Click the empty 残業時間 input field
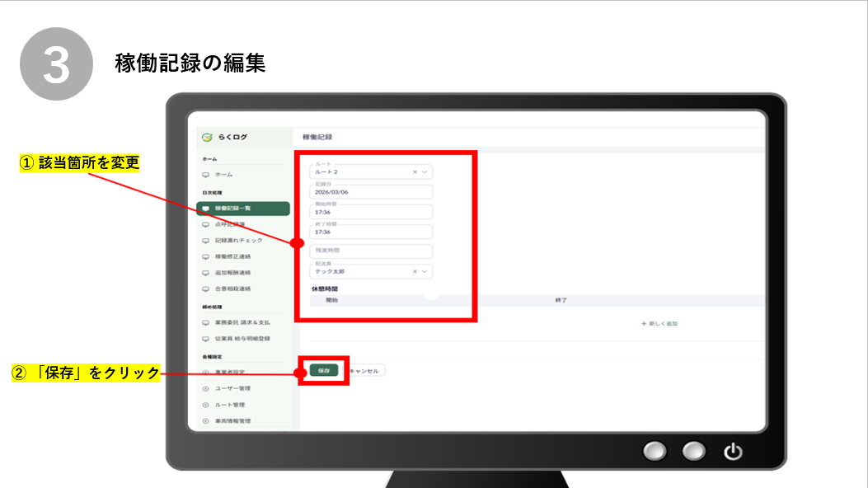The width and height of the screenshot is (868, 488). 371,251
